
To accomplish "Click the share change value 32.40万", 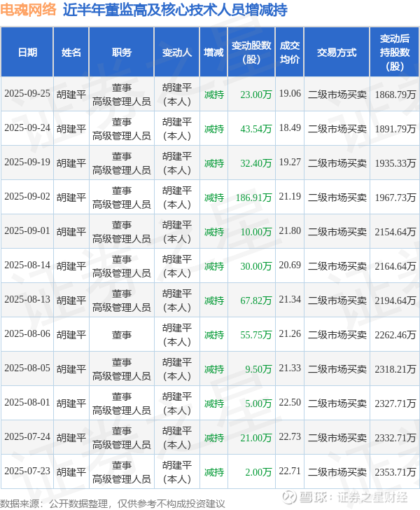I will (x=255, y=163).
